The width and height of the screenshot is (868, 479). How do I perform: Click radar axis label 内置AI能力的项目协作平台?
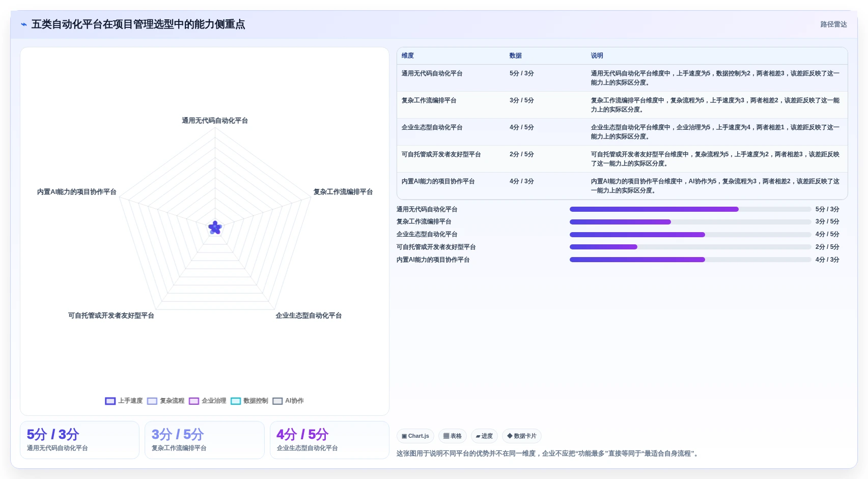pos(76,192)
